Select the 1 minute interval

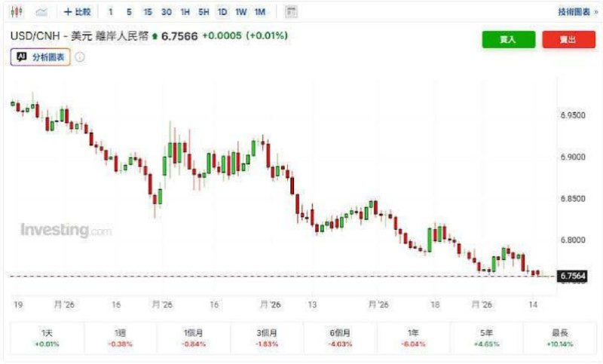click(110, 12)
